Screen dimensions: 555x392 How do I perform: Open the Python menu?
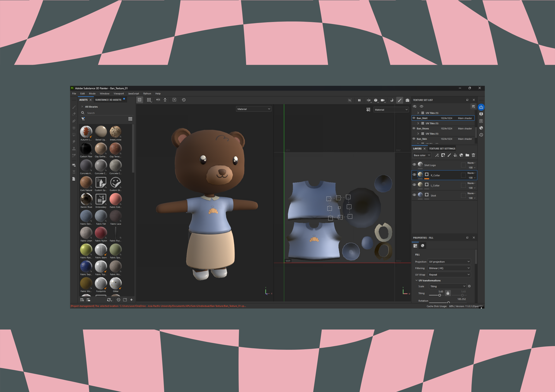[x=147, y=94]
